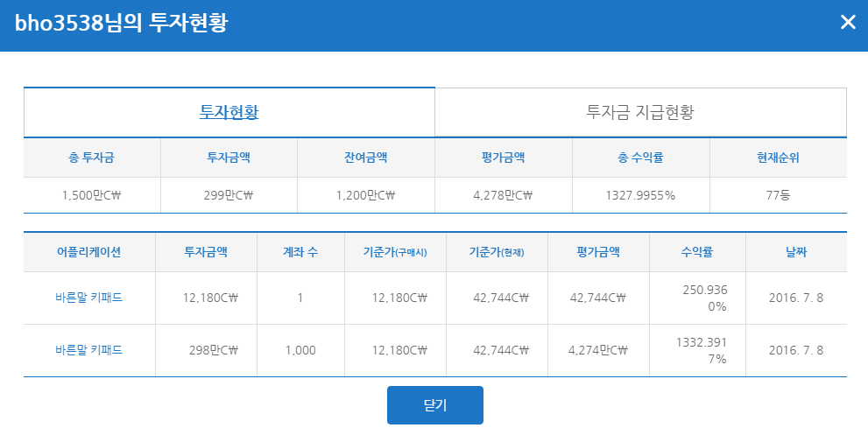Select the 4,274만C₩ valuation cell

click(598, 350)
